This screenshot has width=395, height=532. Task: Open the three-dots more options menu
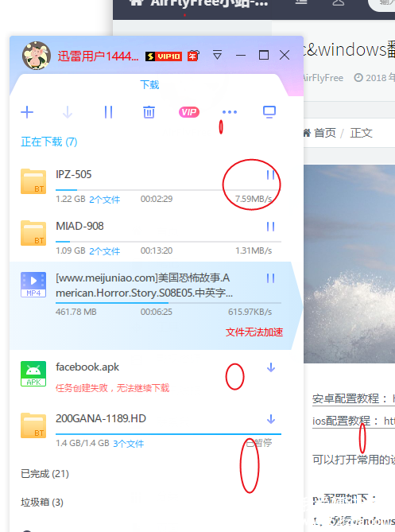[230, 112]
